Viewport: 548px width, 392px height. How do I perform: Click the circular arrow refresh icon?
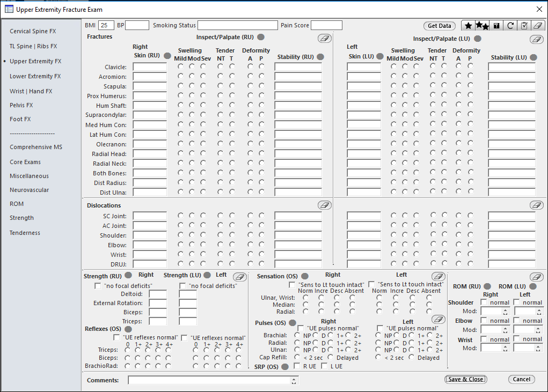(x=510, y=26)
